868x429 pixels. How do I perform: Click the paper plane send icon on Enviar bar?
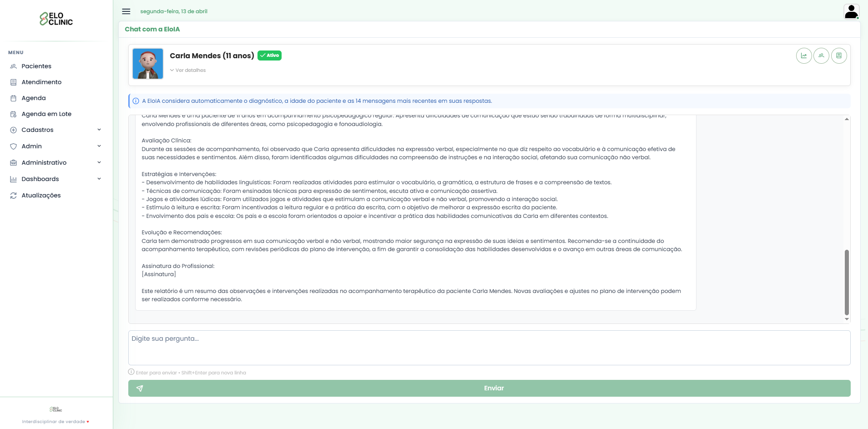point(140,388)
